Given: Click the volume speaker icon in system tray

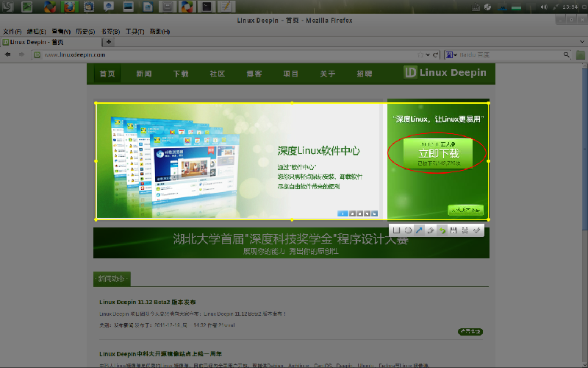Looking at the screenshot, I should [x=543, y=7].
